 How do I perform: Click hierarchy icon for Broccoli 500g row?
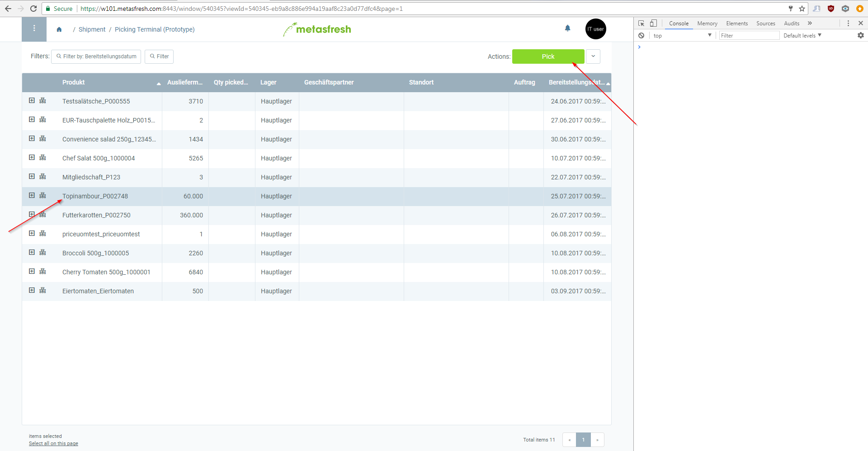(x=42, y=253)
